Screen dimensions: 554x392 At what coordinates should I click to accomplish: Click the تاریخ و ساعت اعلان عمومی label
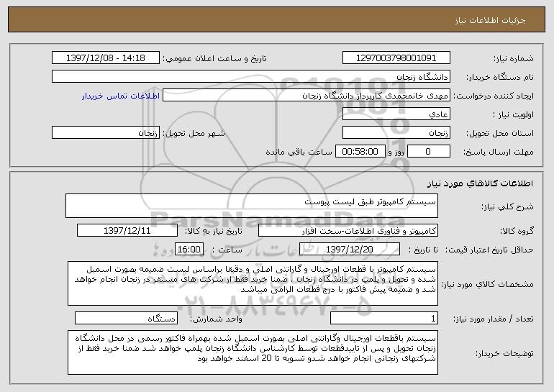[x=214, y=58]
